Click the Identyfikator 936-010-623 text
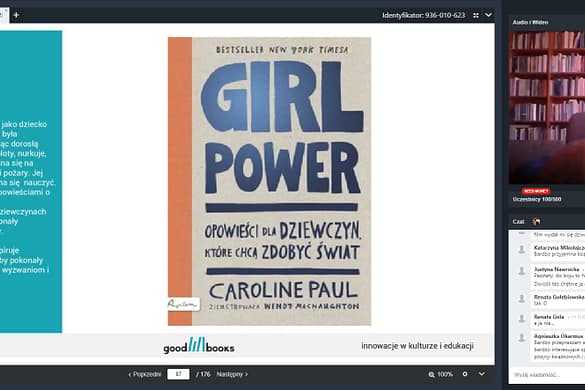Viewport: 585px width, 390px height. pos(423,15)
